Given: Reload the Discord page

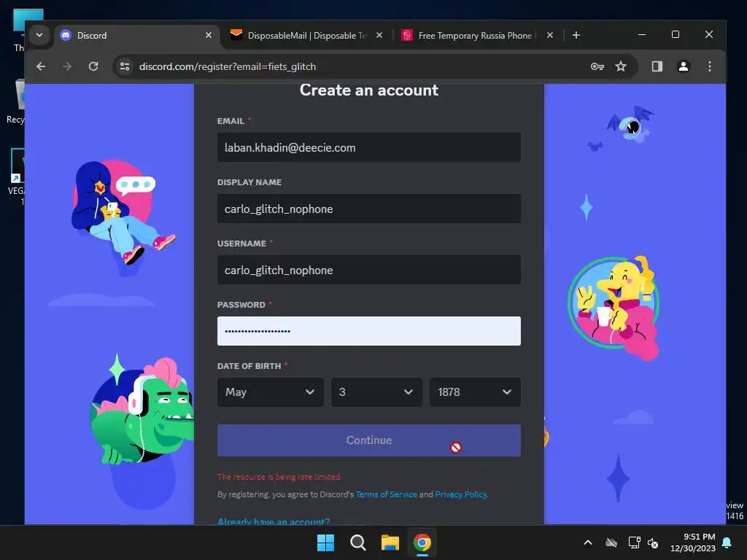Looking at the screenshot, I should point(93,66).
